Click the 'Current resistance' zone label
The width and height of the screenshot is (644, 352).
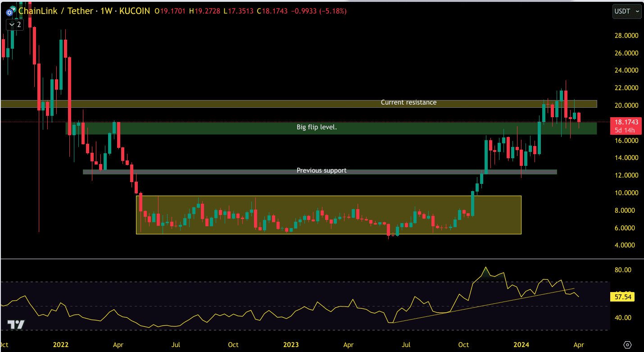(408, 102)
